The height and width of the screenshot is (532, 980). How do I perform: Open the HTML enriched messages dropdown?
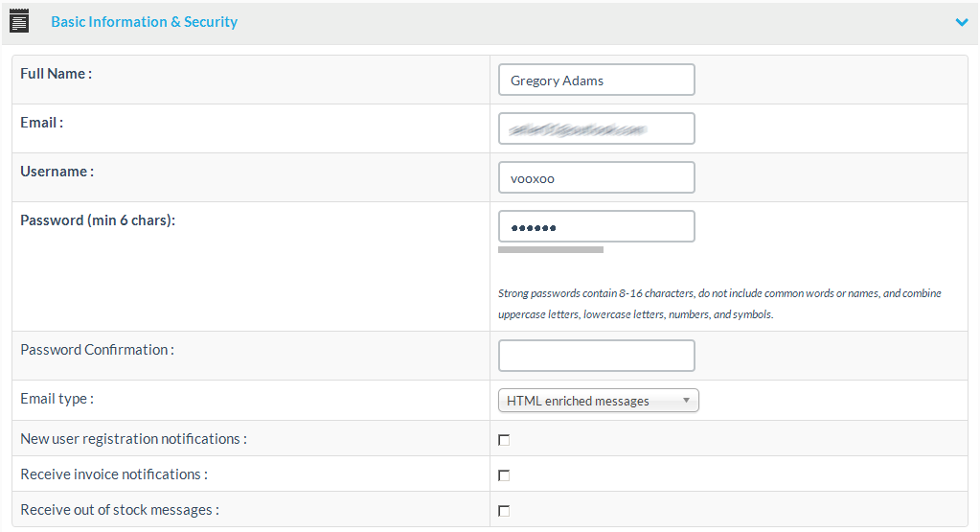point(598,401)
